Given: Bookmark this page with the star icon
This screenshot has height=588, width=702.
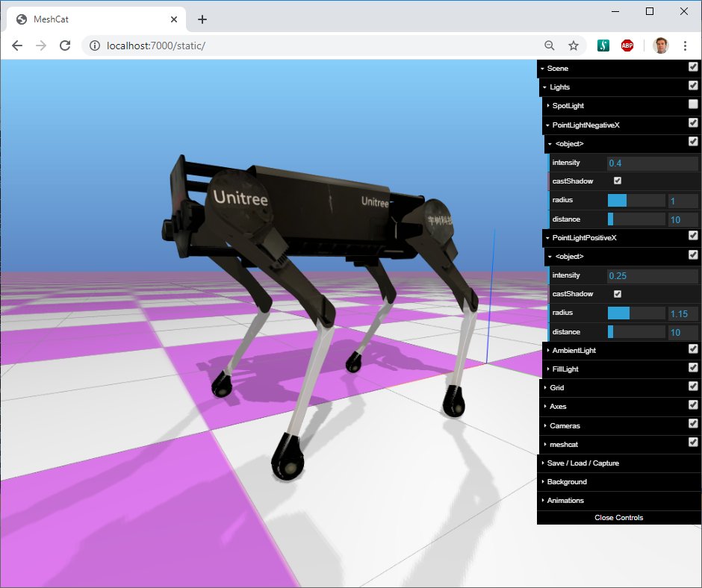Looking at the screenshot, I should pyautogui.click(x=574, y=46).
